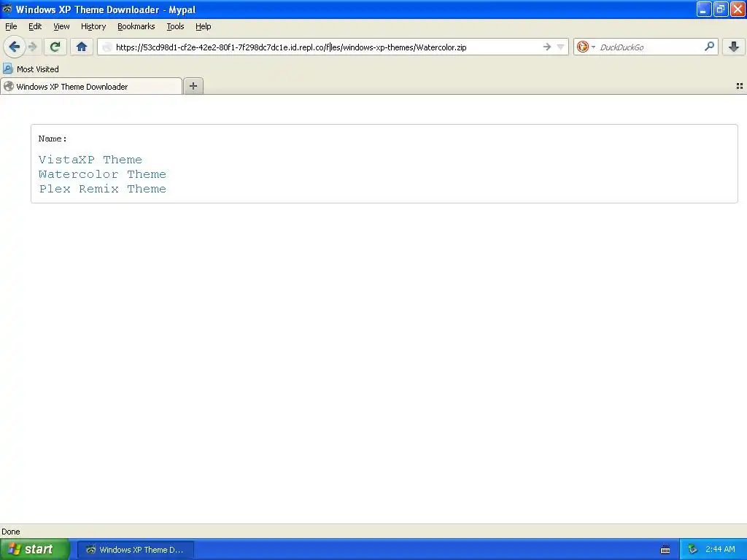Click the 2:44 AM system clock
The width and height of the screenshot is (747, 560).
tap(720, 549)
